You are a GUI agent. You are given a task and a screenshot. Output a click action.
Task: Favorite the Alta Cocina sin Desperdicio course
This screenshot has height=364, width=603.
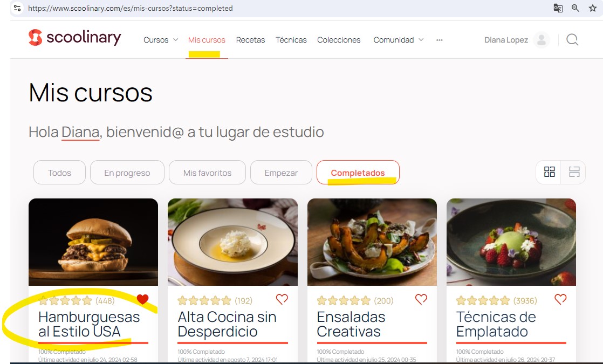tap(281, 299)
